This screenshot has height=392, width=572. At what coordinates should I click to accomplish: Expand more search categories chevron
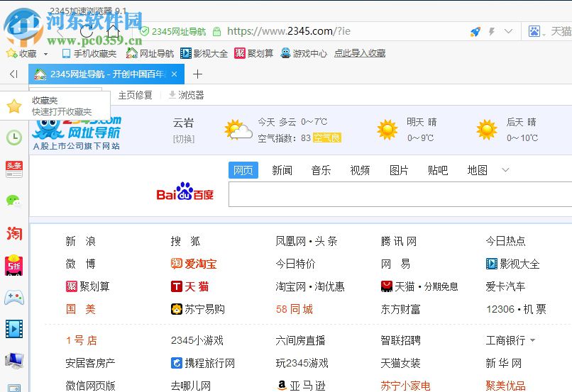[505, 169]
